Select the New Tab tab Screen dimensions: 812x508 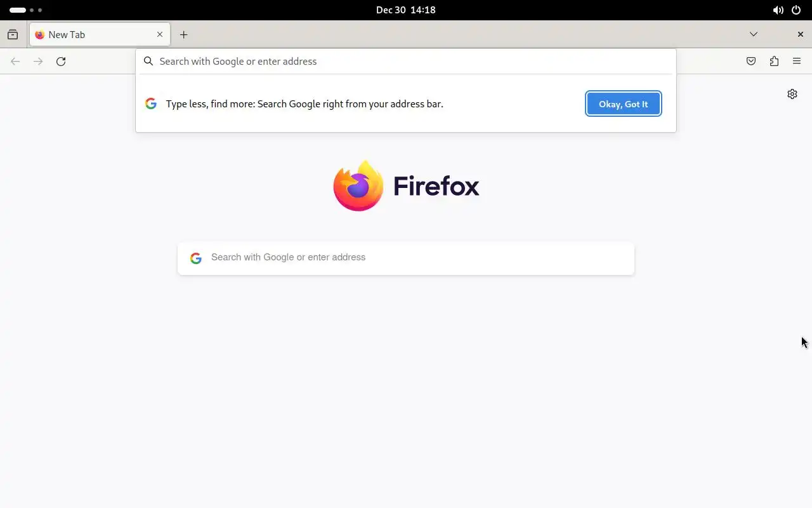pos(100,35)
